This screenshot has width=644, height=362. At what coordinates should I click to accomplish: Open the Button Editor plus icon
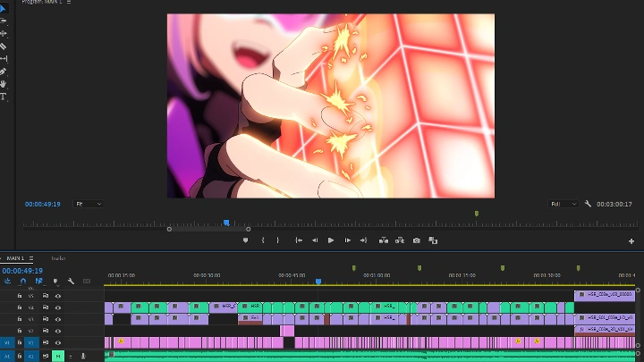(x=631, y=241)
